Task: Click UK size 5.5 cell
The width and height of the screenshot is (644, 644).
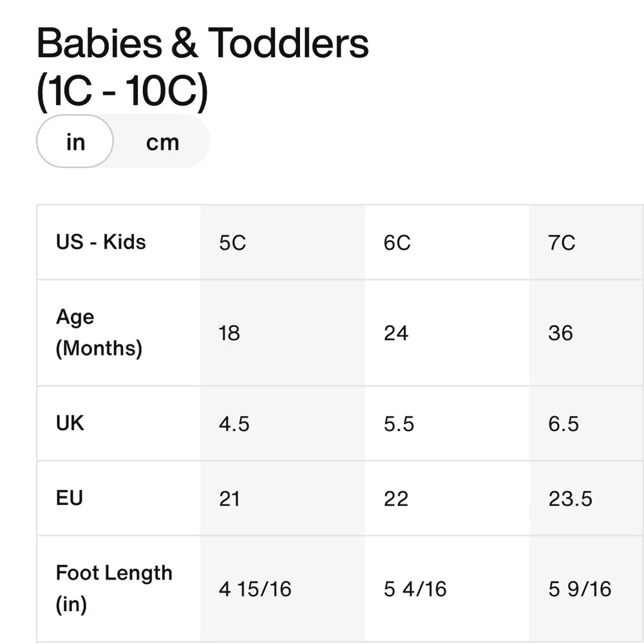Action: click(447, 424)
